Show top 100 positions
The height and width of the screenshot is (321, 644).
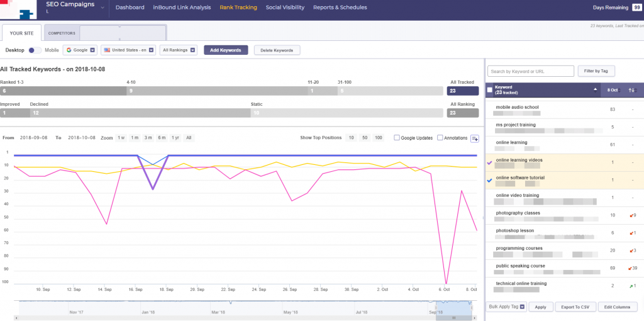[x=378, y=138]
